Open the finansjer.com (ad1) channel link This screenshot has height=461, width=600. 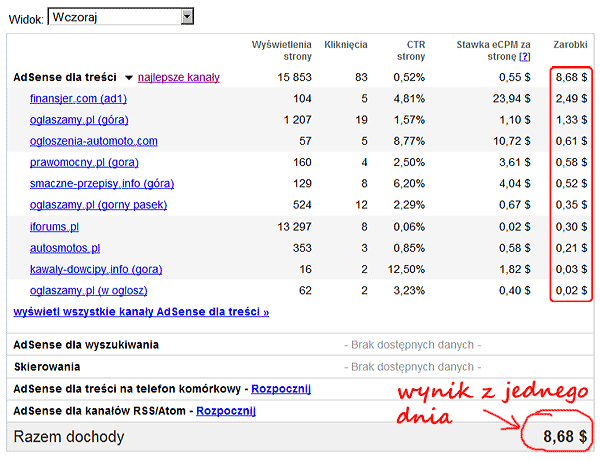tap(78, 99)
